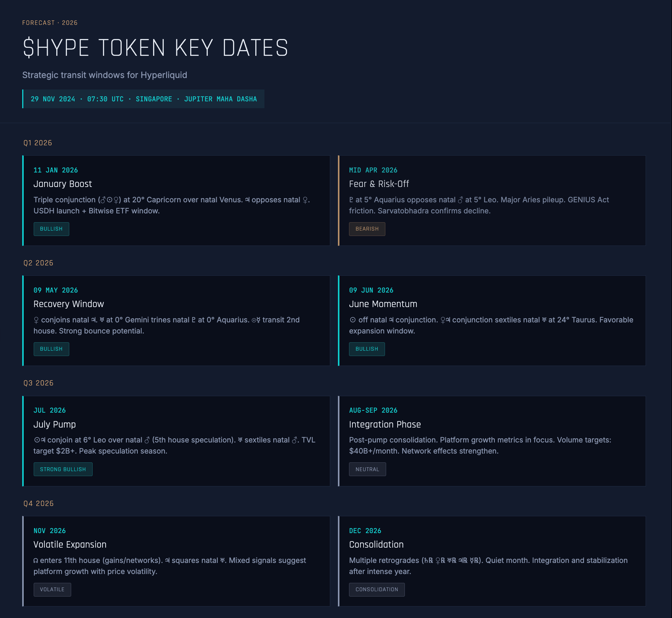This screenshot has height=618, width=672.
Task: Click the 09 JUN 2026 date label
Action: [x=371, y=290]
